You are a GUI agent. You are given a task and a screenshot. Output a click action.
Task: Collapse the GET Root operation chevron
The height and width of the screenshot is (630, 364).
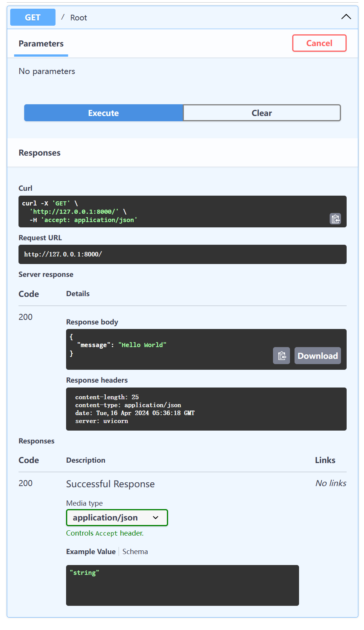(x=346, y=17)
